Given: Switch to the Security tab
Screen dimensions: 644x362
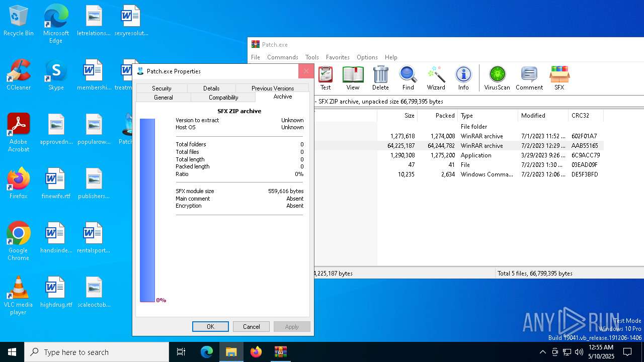Looking at the screenshot, I should 162,88.
